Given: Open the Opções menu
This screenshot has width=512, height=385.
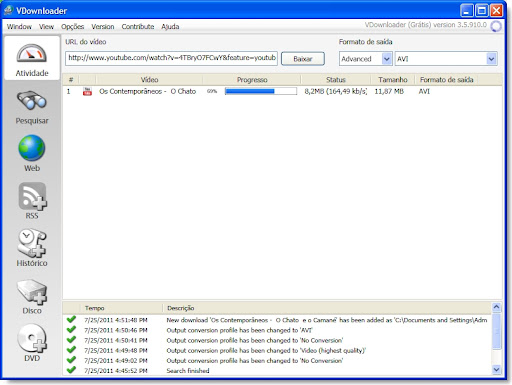Looking at the screenshot, I should pyautogui.click(x=72, y=27).
